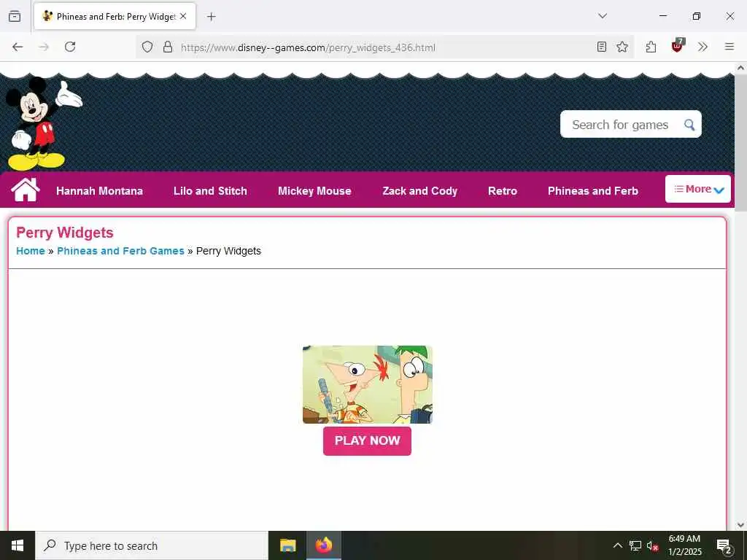The width and height of the screenshot is (747, 560).
Task: Open a new browser tab
Action: coord(212,17)
